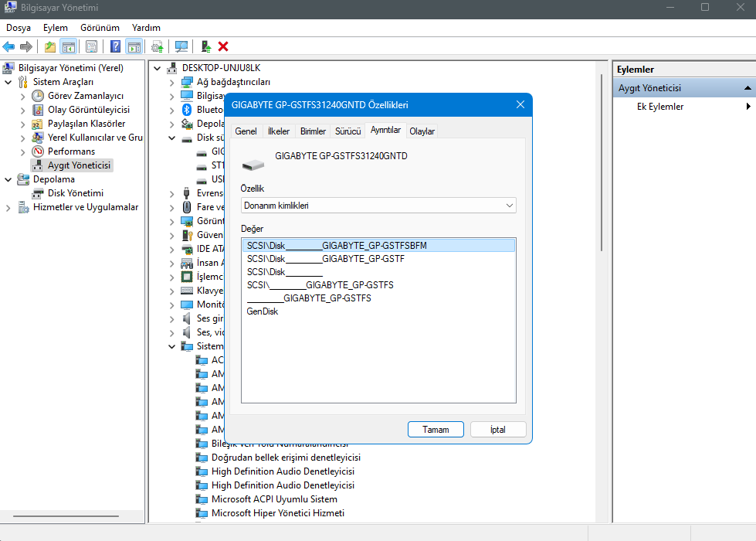This screenshot has width=756, height=541.
Task: Click the Back arrow toolbar icon
Action: [x=8, y=47]
